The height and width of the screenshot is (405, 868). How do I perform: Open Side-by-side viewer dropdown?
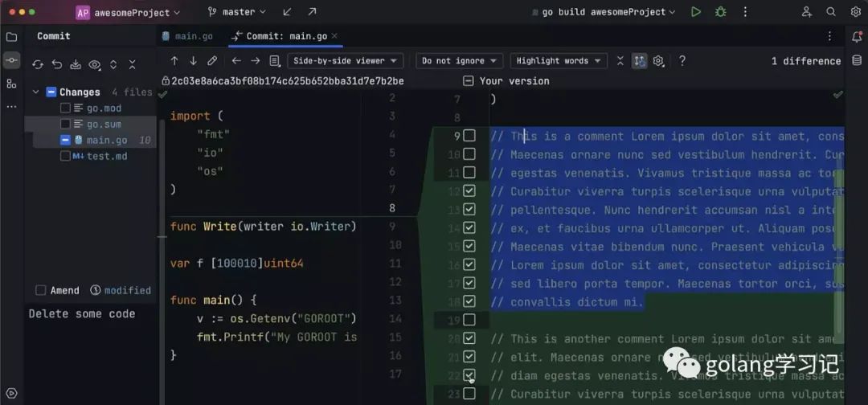(x=346, y=61)
